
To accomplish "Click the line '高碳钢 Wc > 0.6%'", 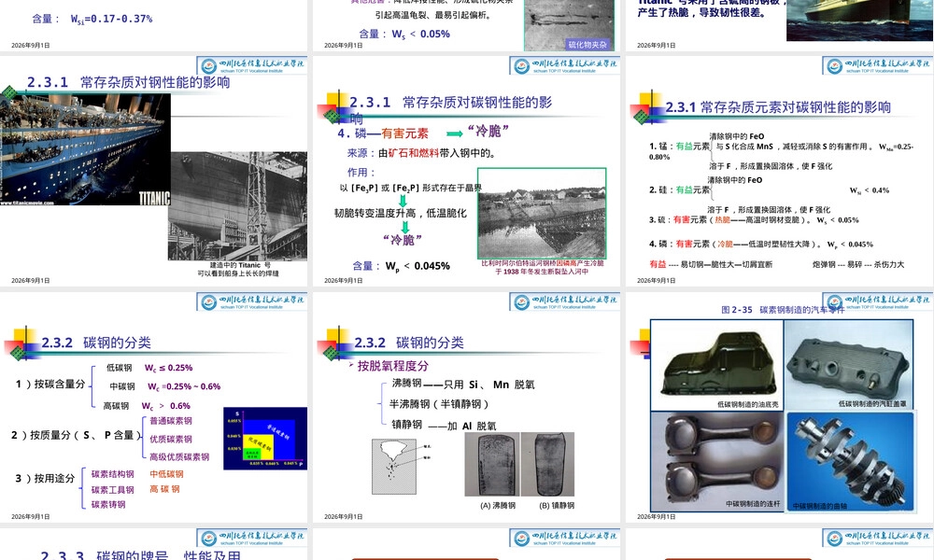I will tap(147, 406).
